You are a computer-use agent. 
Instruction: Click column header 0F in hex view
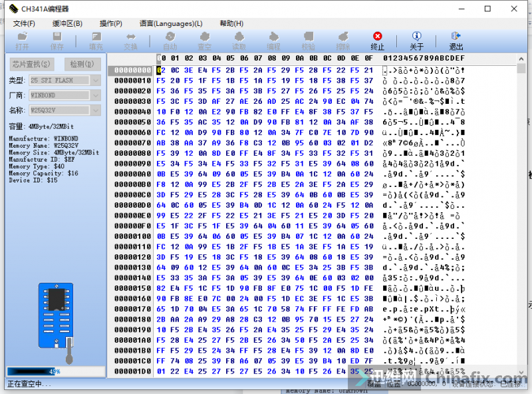369,58
